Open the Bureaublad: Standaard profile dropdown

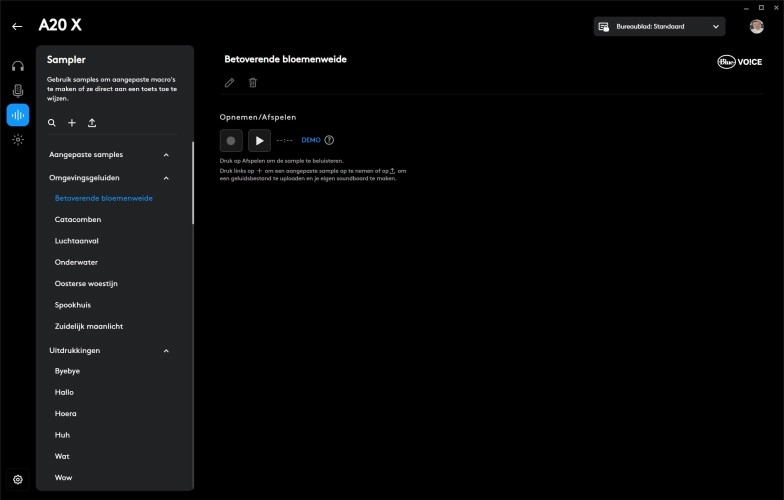[659, 27]
